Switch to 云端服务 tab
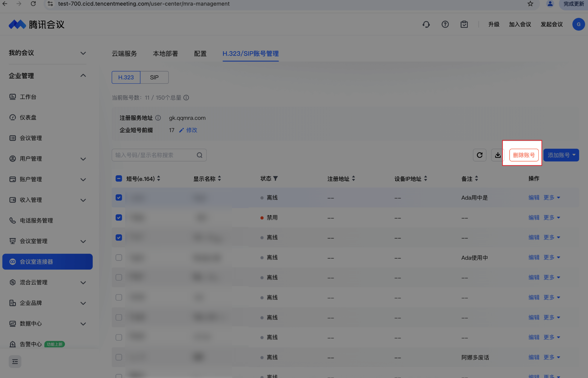 [124, 53]
